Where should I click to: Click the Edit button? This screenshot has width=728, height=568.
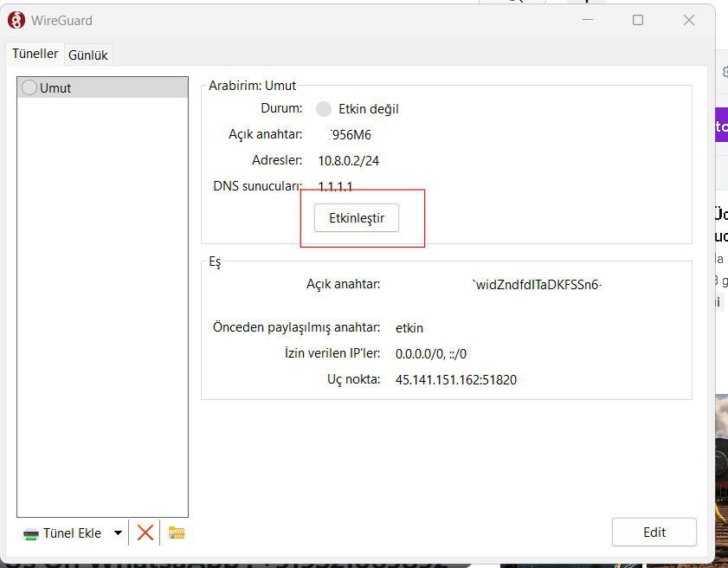point(654,532)
